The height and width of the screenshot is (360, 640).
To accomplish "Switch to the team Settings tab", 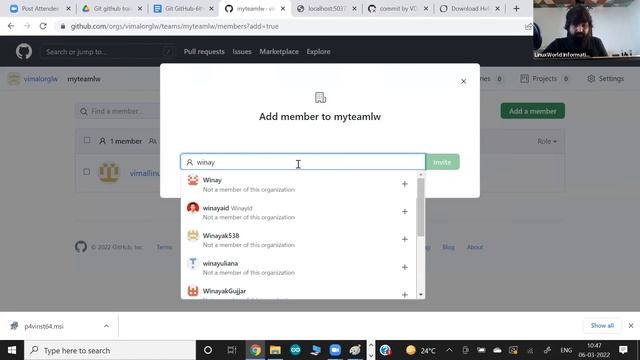I will point(606,79).
